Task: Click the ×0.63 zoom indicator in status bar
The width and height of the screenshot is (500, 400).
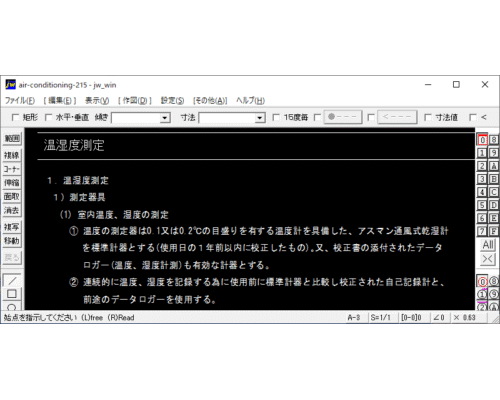Action: point(465,318)
